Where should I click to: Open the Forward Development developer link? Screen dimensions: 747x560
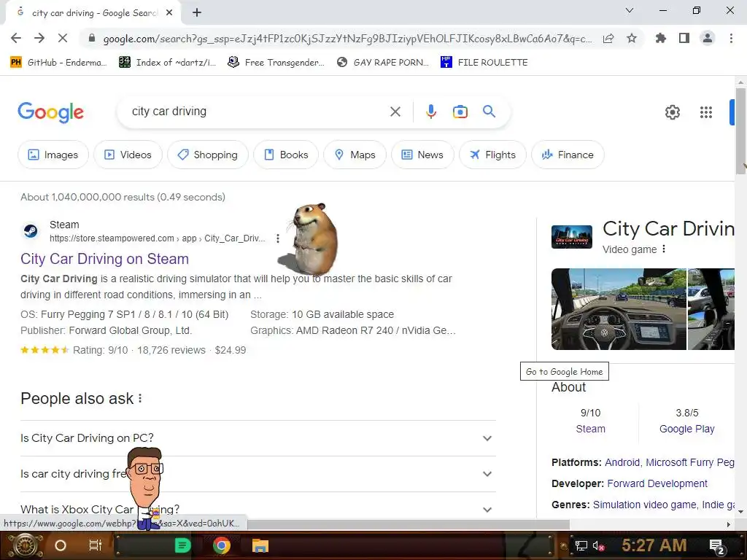point(657,483)
